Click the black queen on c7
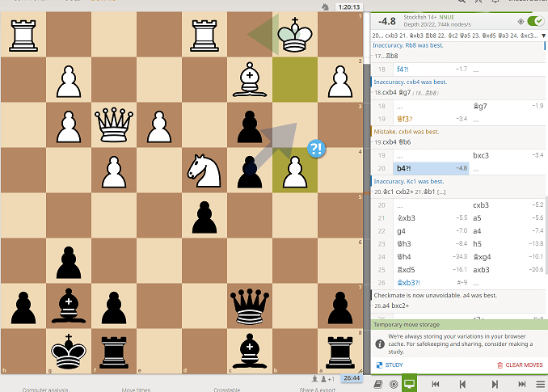Viewport: 548px width, 392px height. click(250, 306)
